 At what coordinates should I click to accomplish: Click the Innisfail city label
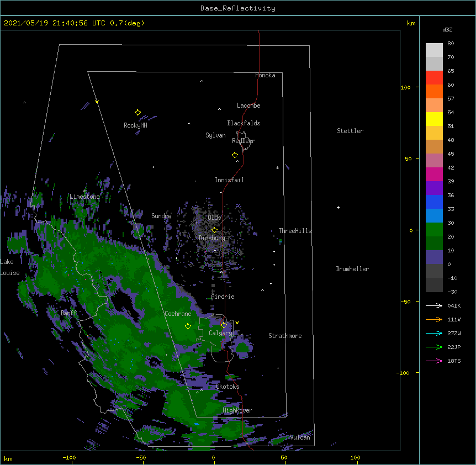(x=229, y=180)
